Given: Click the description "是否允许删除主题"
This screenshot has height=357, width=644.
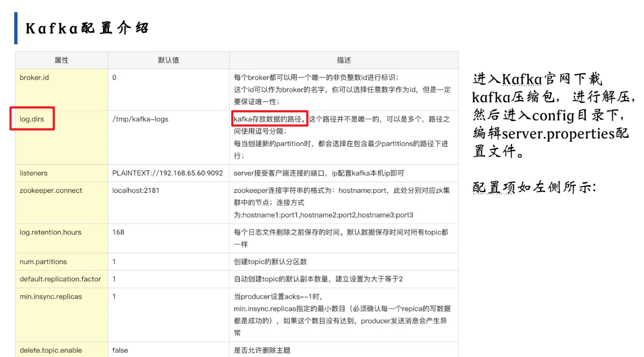Looking at the screenshot, I should 262,350.
